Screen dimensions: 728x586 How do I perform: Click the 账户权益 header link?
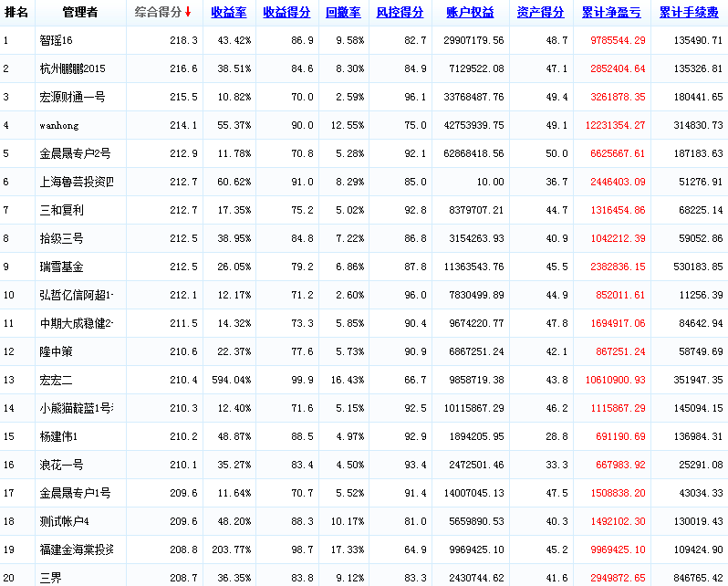[470, 13]
